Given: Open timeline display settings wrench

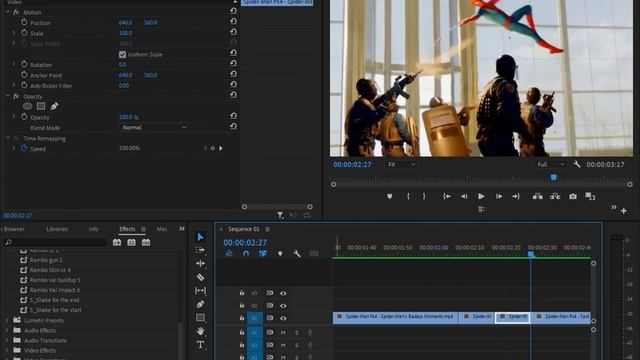Looking at the screenshot, I should click(x=297, y=253).
